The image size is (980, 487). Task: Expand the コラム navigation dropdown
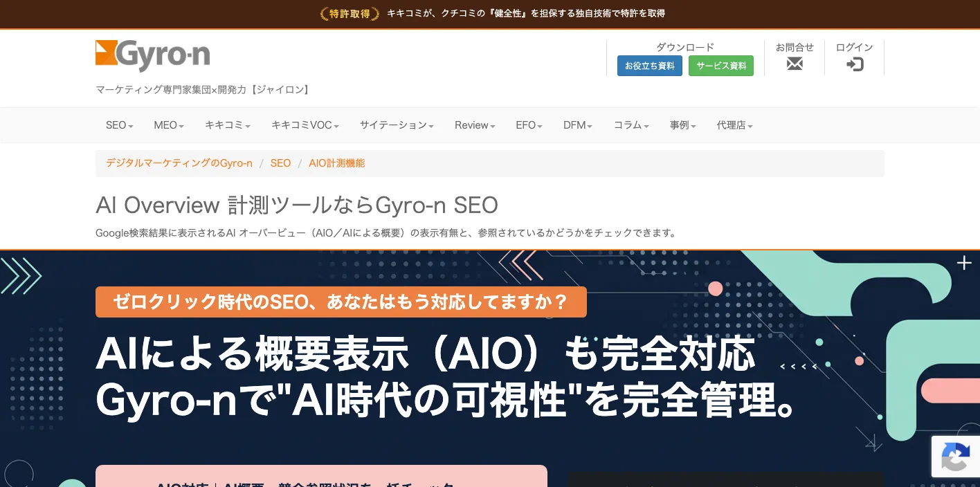(631, 125)
